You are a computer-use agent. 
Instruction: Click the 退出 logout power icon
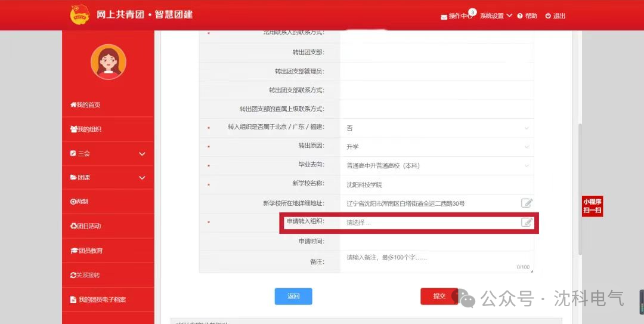point(548,16)
